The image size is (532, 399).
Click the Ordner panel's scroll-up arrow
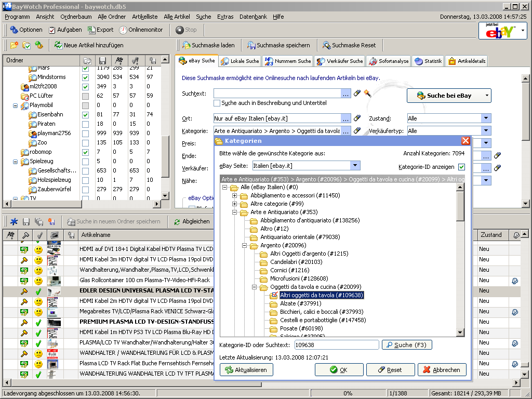coord(165,60)
